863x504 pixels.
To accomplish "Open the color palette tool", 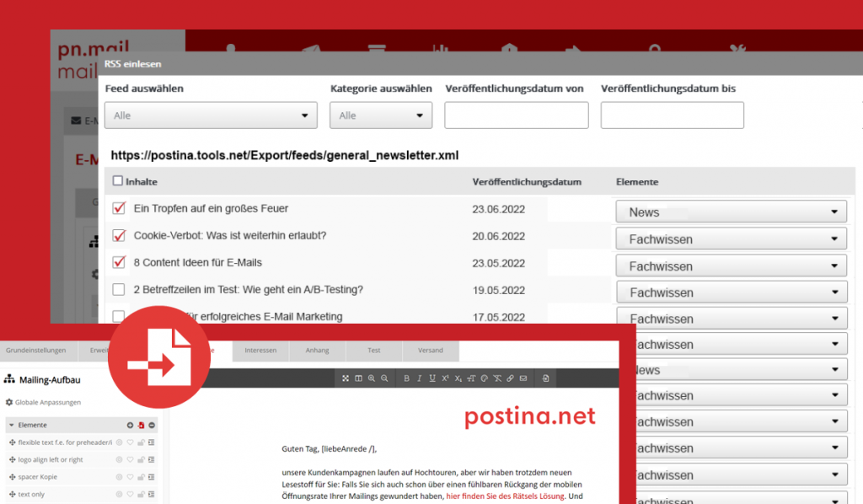I will click(x=485, y=378).
